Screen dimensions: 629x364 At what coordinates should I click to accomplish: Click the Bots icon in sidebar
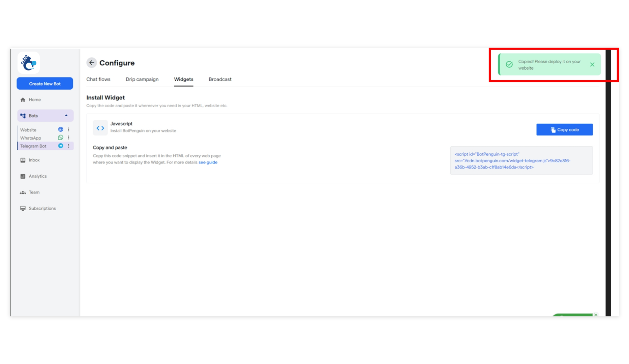[23, 116]
